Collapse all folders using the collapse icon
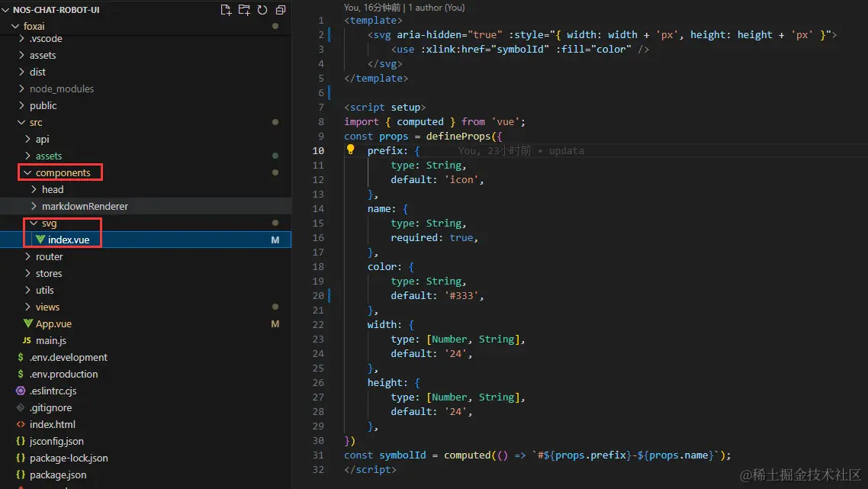The width and height of the screenshot is (868, 489). click(x=281, y=10)
